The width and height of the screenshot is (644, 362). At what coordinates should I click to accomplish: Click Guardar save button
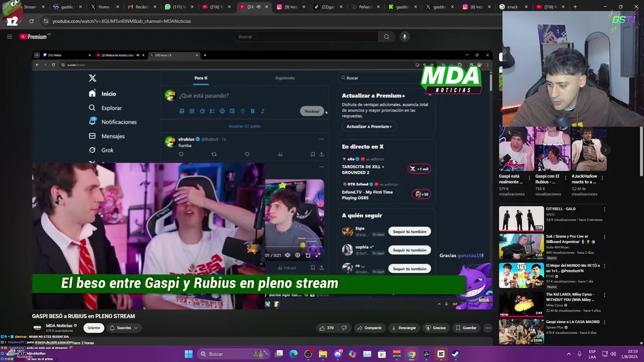click(x=466, y=328)
